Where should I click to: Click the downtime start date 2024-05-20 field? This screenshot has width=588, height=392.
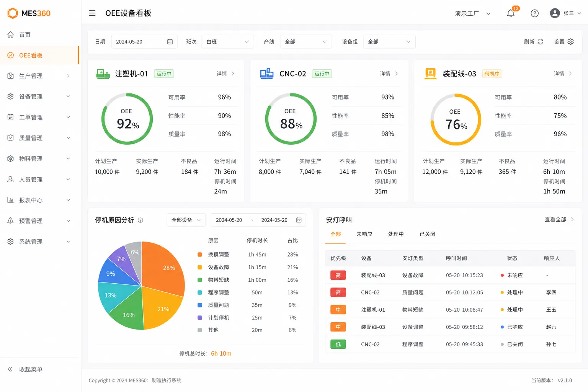[x=229, y=220]
